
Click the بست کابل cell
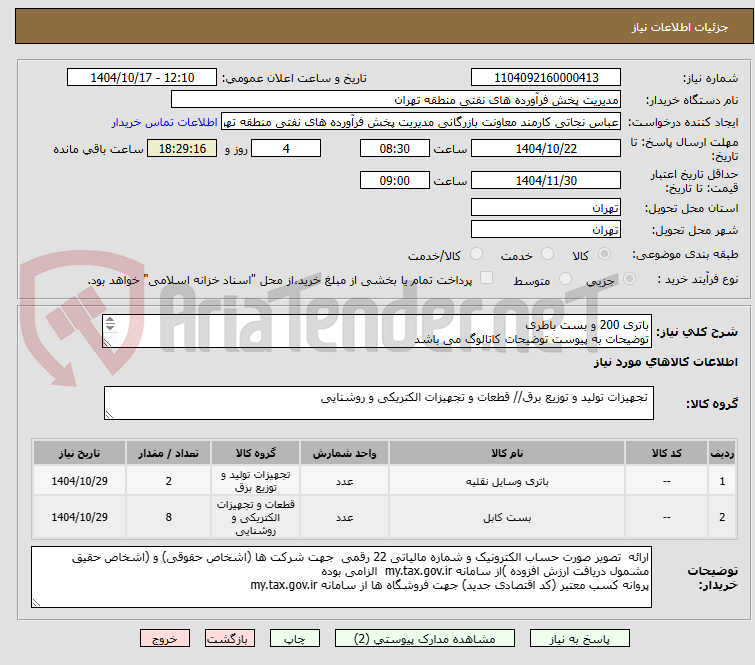pyautogui.click(x=507, y=517)
